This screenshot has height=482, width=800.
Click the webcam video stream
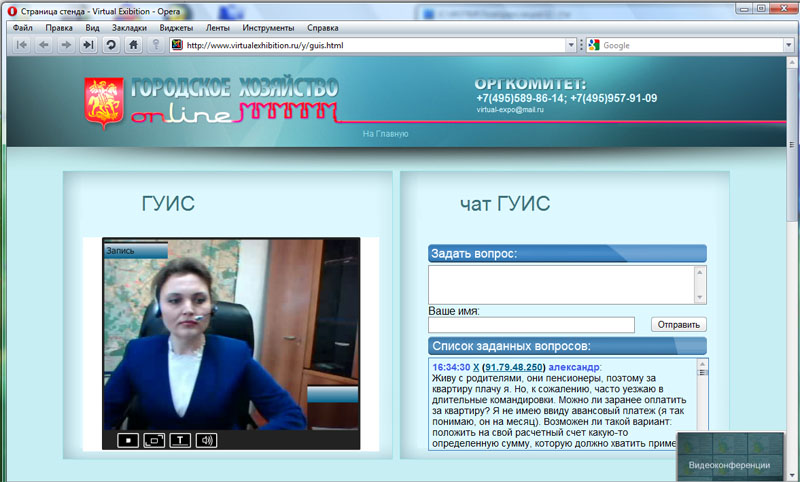click(x=231, y=335)
